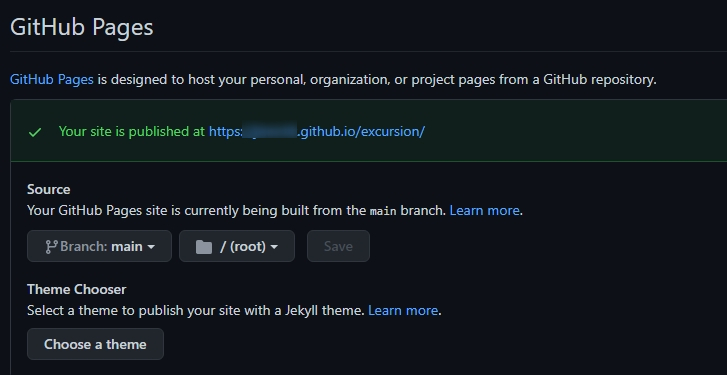Open the GitHub Pages documentation link
This screenshot has height=375, width=727.
[x=51, y=79]
